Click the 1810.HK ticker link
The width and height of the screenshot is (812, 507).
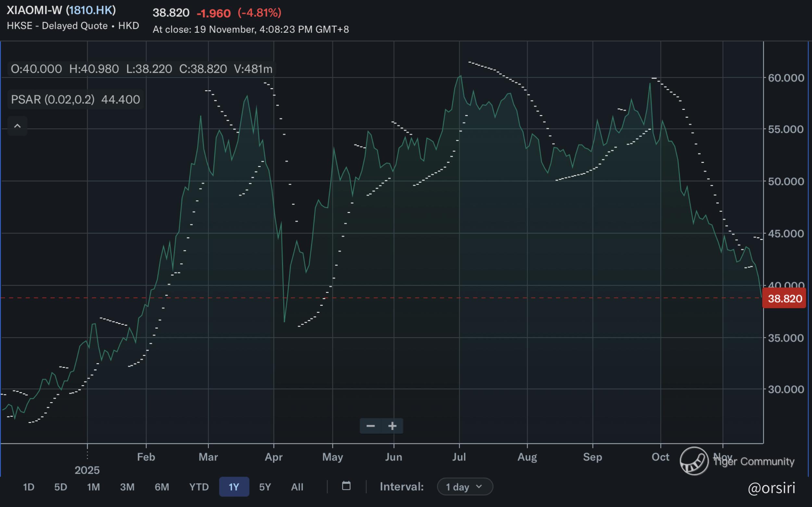point(91,10)
